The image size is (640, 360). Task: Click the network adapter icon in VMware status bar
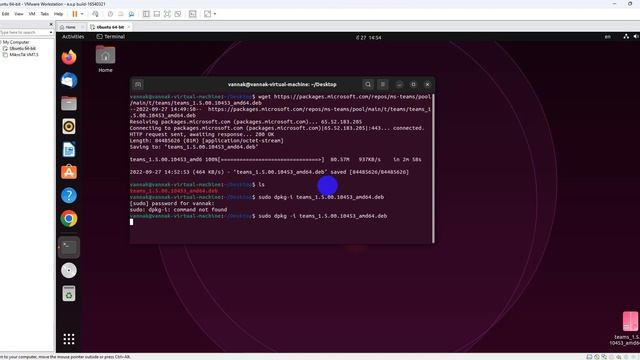[x=604, y=357]
